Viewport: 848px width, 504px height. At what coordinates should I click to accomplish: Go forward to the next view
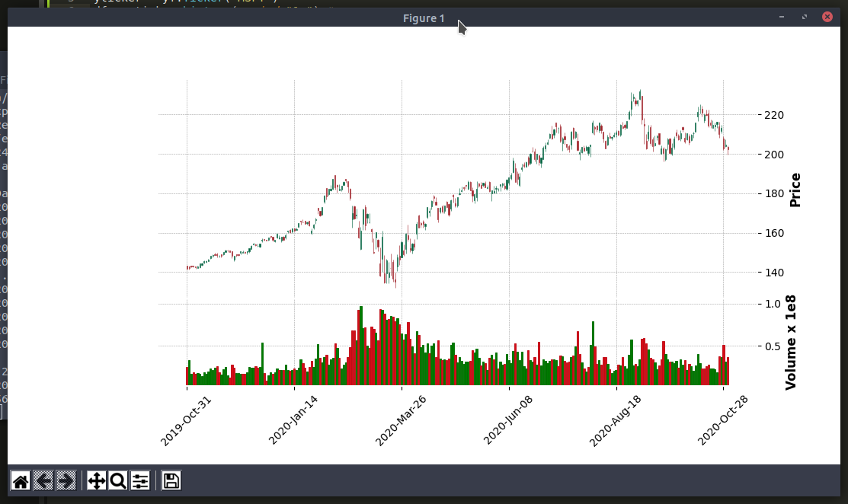(x=65, y=480)
